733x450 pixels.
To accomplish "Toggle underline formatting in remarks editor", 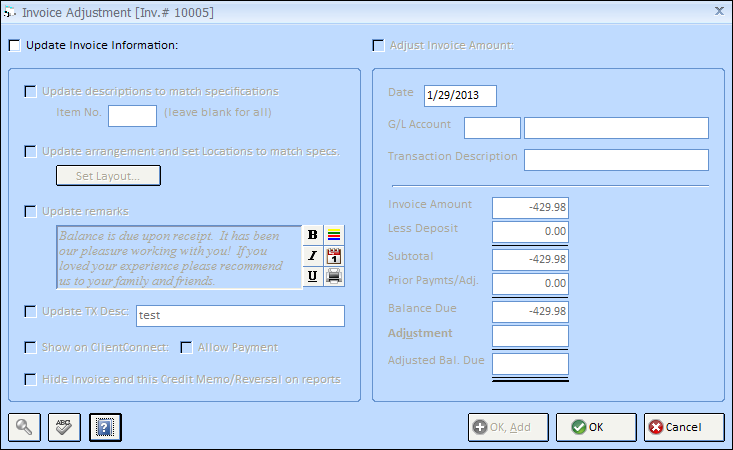I will [x=313, y=276].
